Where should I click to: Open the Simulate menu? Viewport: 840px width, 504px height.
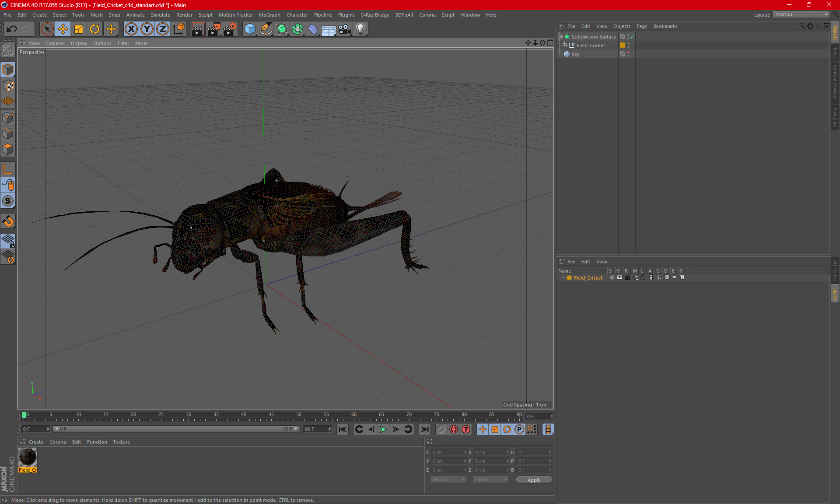[x=161, y=15]
